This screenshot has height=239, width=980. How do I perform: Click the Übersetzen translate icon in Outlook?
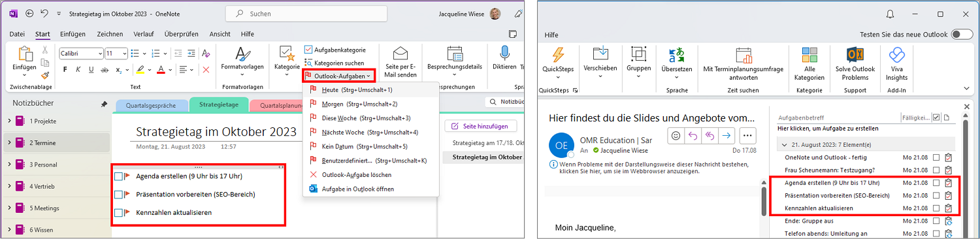[x=676, y=56]
